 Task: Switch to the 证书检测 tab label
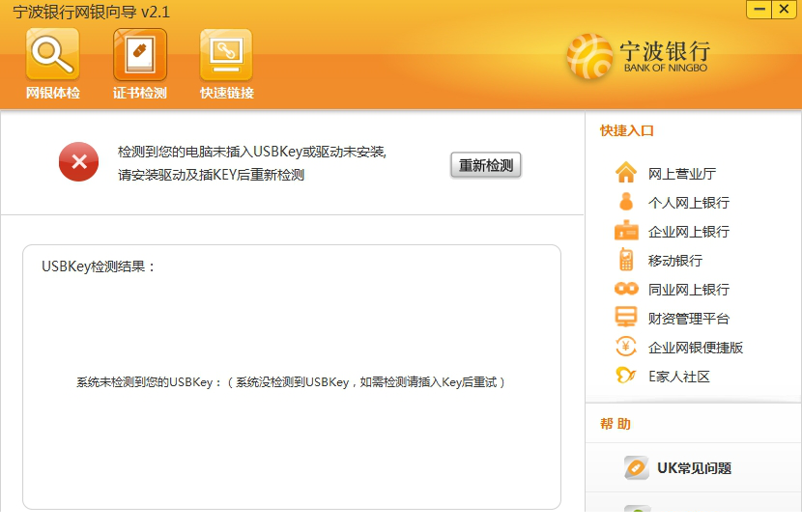(140, 93)
